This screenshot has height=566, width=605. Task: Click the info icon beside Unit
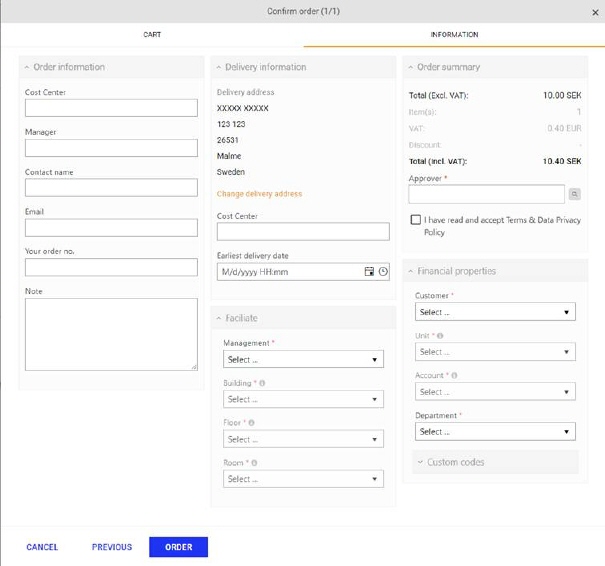pyautogui.click(x=441, y=336)
